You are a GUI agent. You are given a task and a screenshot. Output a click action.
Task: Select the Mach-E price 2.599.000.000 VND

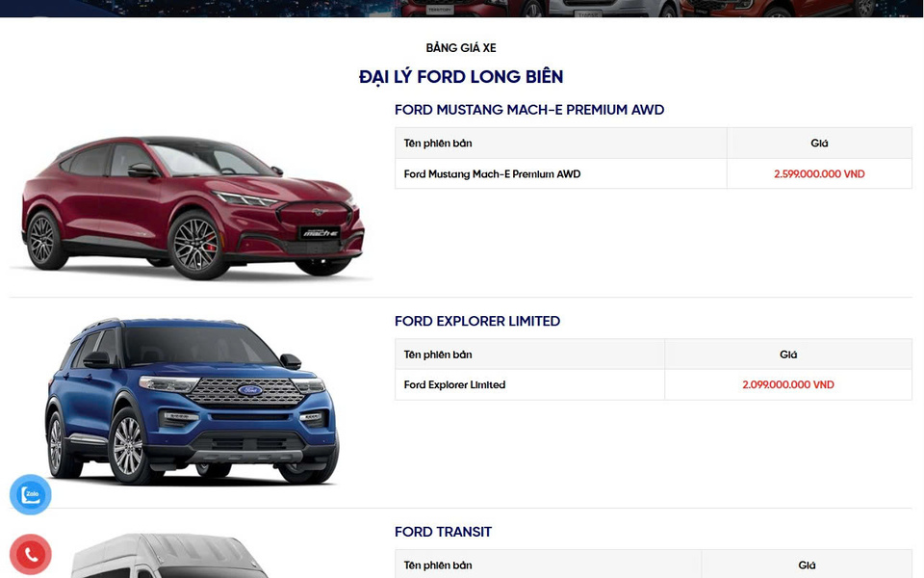(819, 174)
